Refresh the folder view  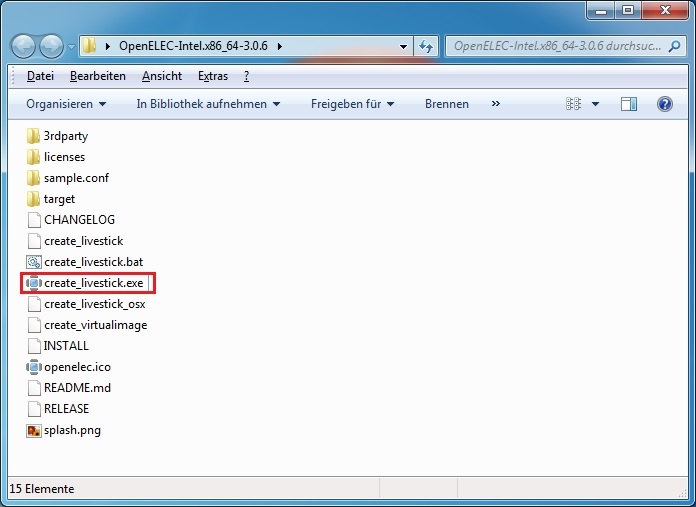coord(426,46)
